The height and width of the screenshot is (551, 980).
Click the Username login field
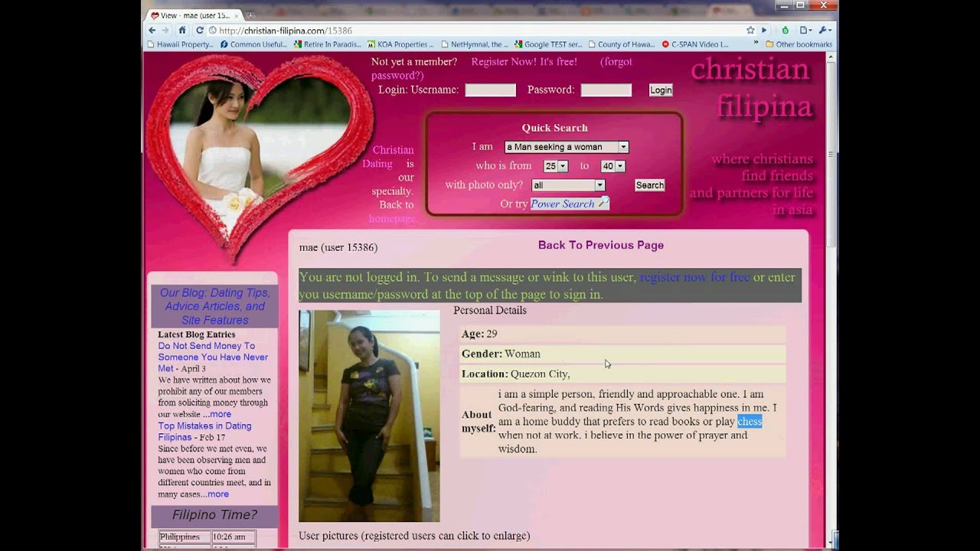(490, 90)
